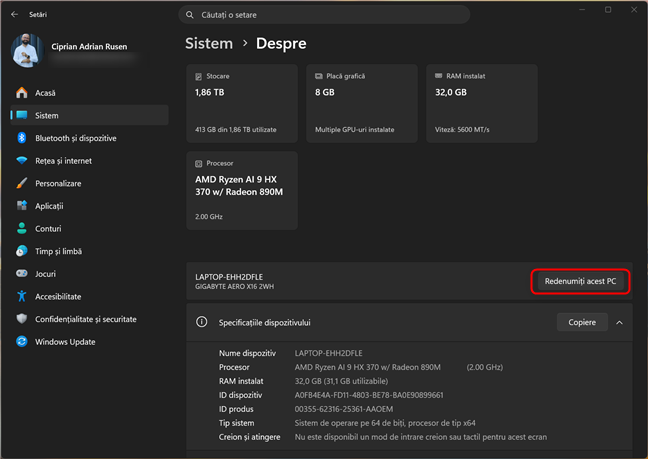Collapse Specificațiile dispozitivului with the chevron
The image size is (648, 459).
click(x=619, y=322)
